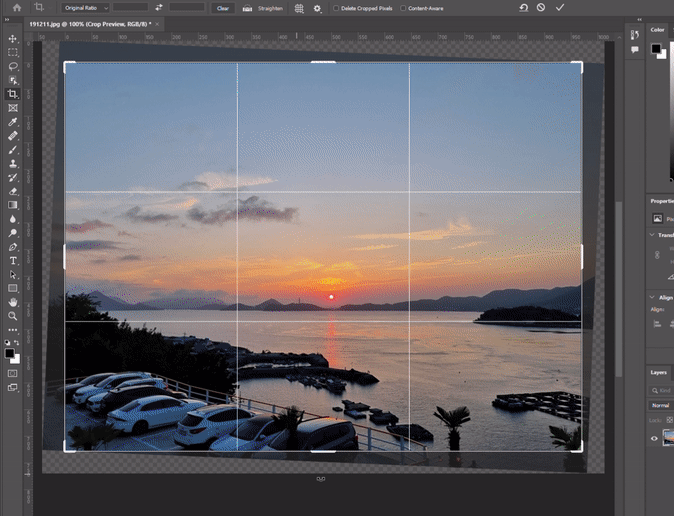The height and width of the screenshot is (516, 674).
Task: Click the Clear button
Action: 223,8
